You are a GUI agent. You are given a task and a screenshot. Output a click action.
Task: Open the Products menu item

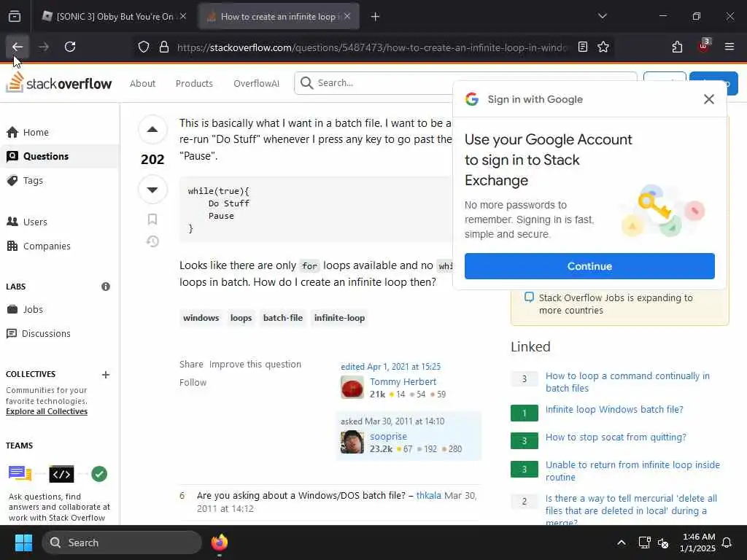click(194, 83)
